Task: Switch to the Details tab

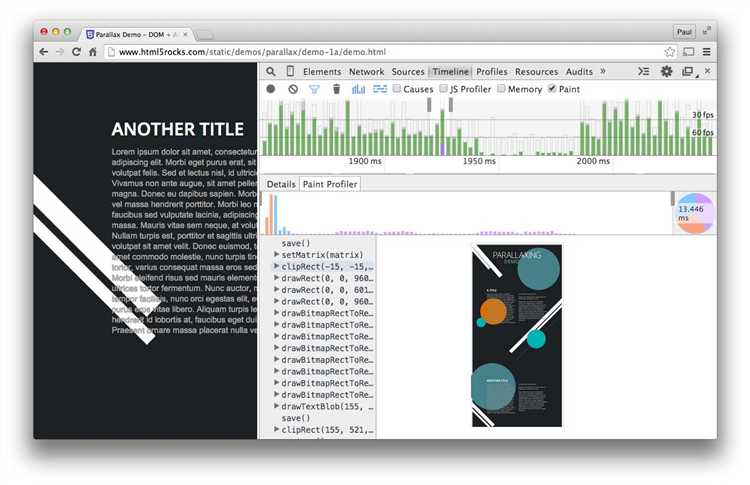Action: tap(281, 185)
